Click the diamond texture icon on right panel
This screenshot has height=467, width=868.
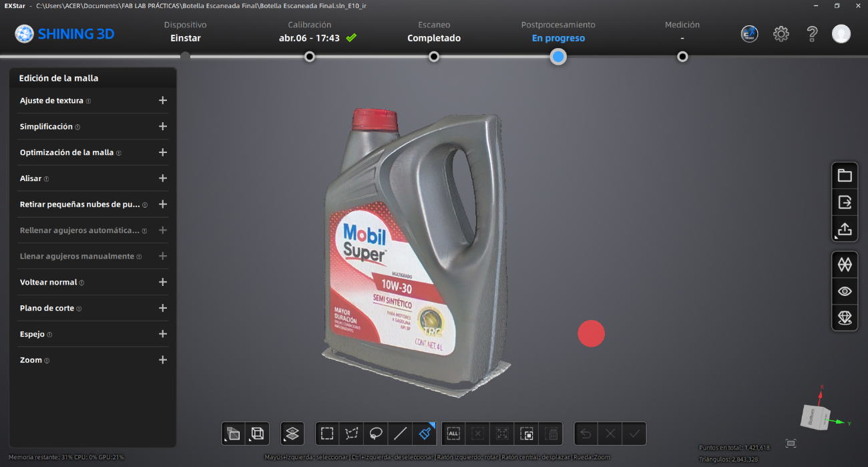(845, 318)
